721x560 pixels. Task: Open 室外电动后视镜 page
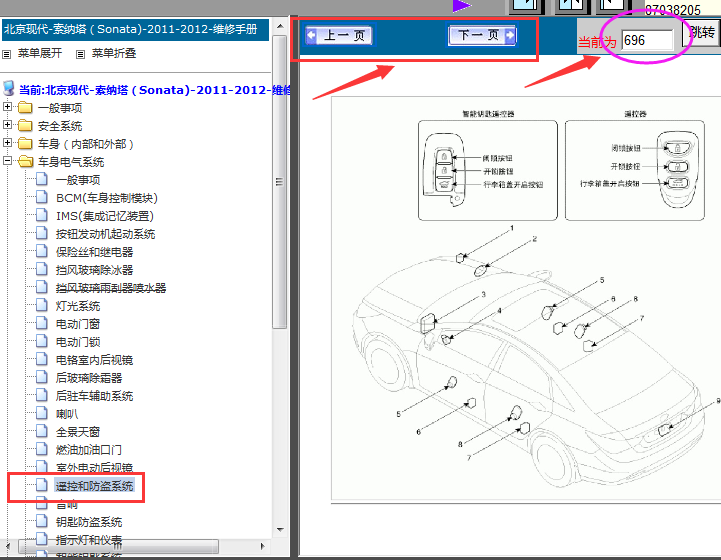(94, 468)
